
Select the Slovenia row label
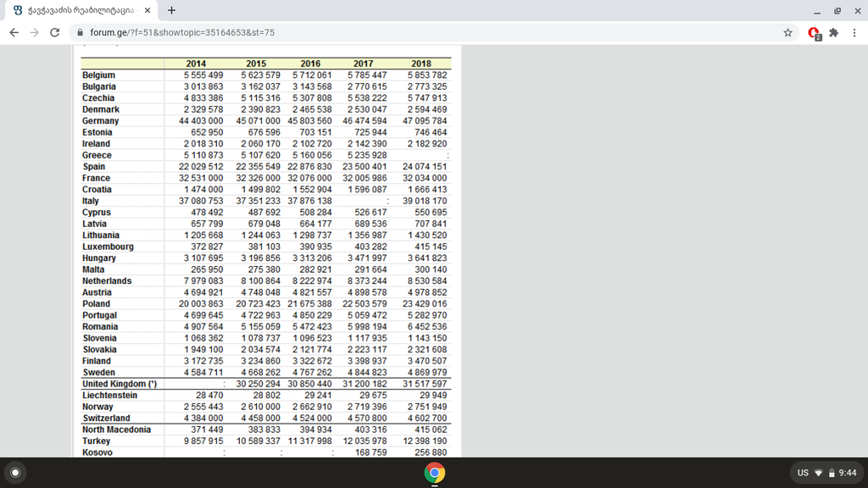100,338
